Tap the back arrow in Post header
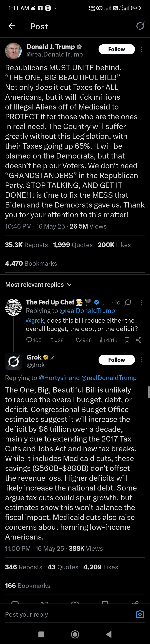 [x=12, y=26]
